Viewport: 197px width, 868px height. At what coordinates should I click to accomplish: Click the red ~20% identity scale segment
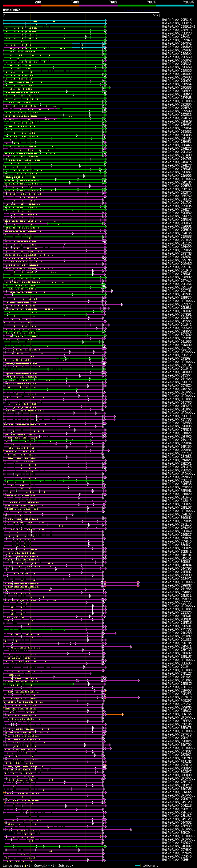pyautogui.click(x=22, y=6)
